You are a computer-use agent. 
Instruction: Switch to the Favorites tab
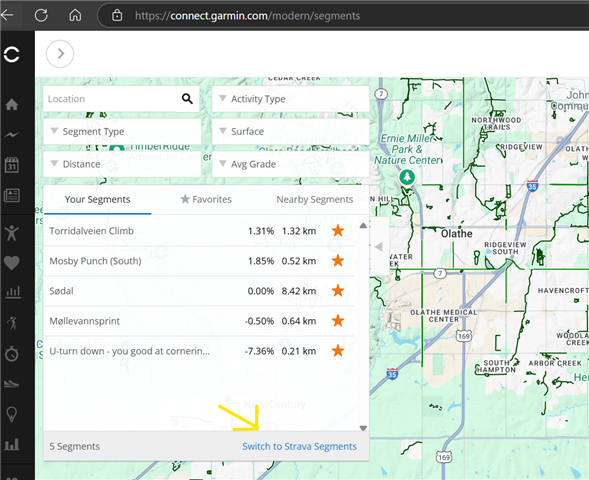click(206, 199)
